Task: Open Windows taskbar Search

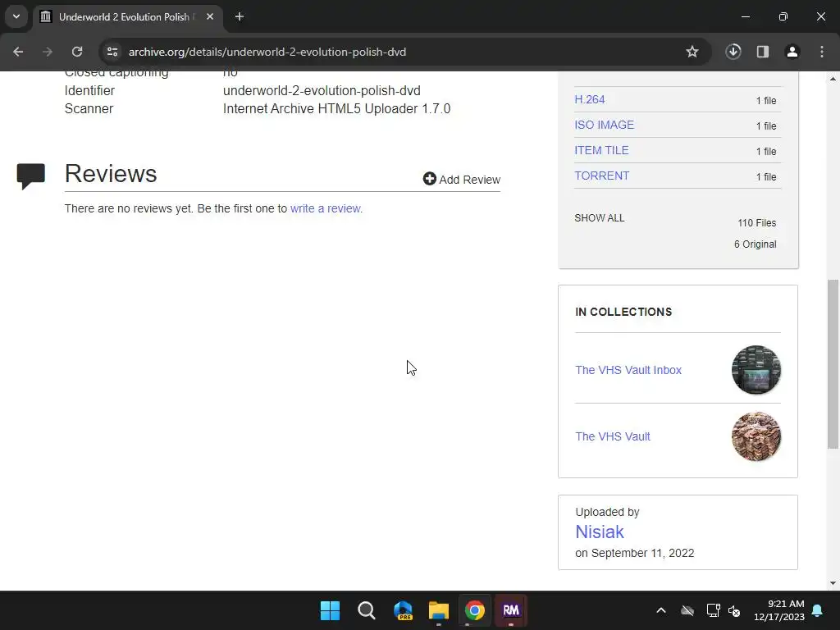Action: (x=367, y=610)
